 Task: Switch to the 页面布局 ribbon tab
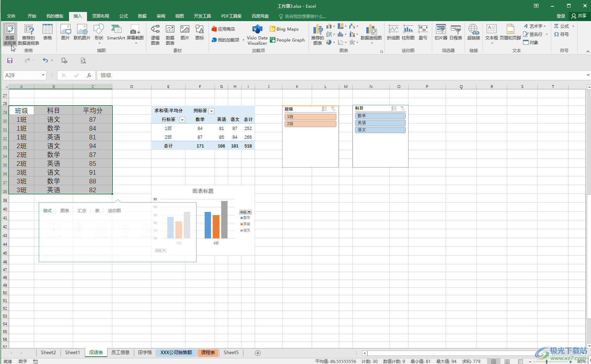click(100, 16)
